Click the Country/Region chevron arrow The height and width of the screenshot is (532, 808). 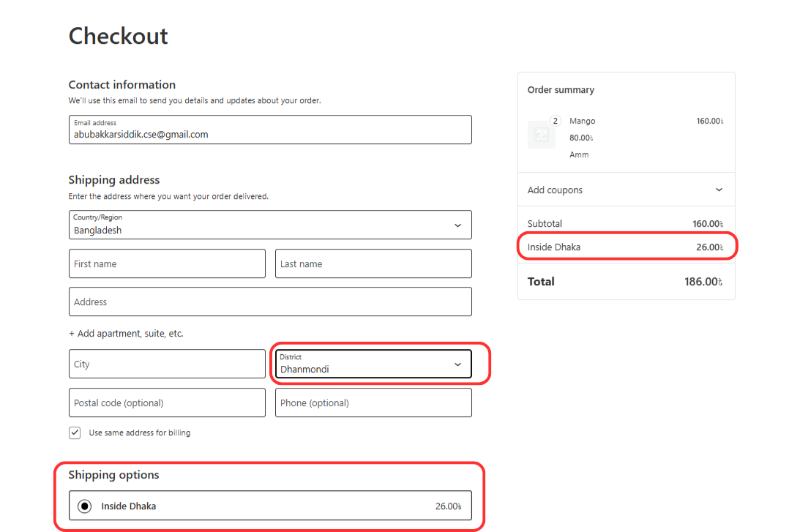457,225
